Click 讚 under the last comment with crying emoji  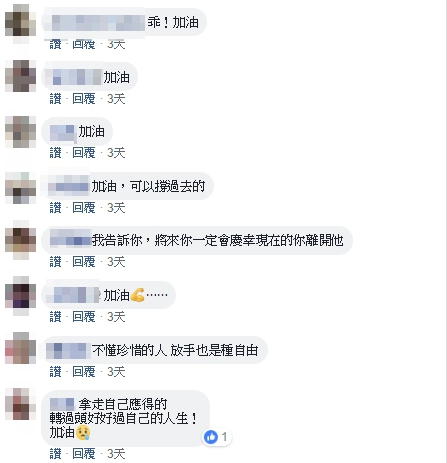click(56, 454)
